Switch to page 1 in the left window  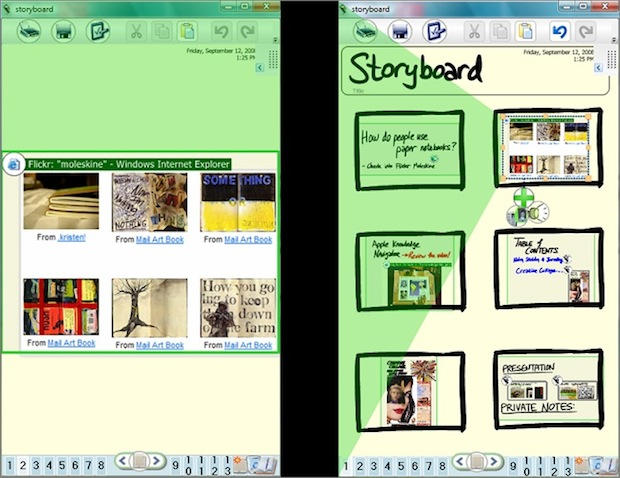pos(10,465)
